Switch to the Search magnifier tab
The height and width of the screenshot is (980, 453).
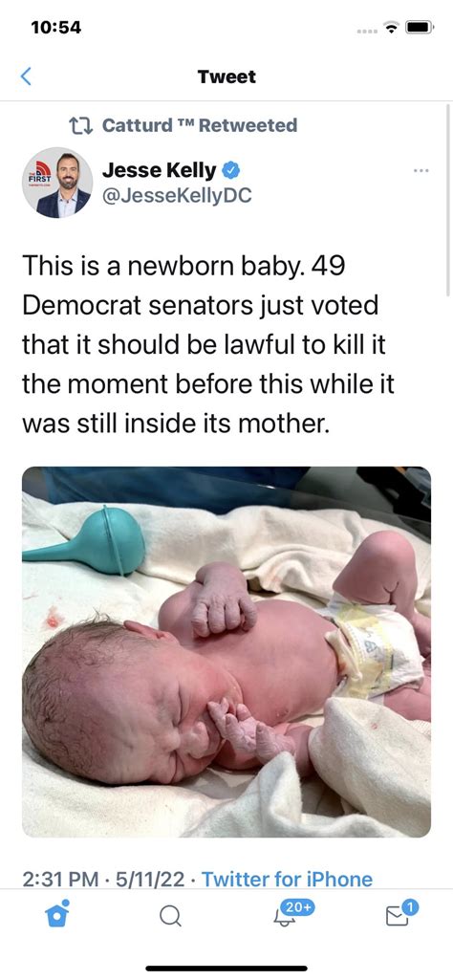(169, 916)
